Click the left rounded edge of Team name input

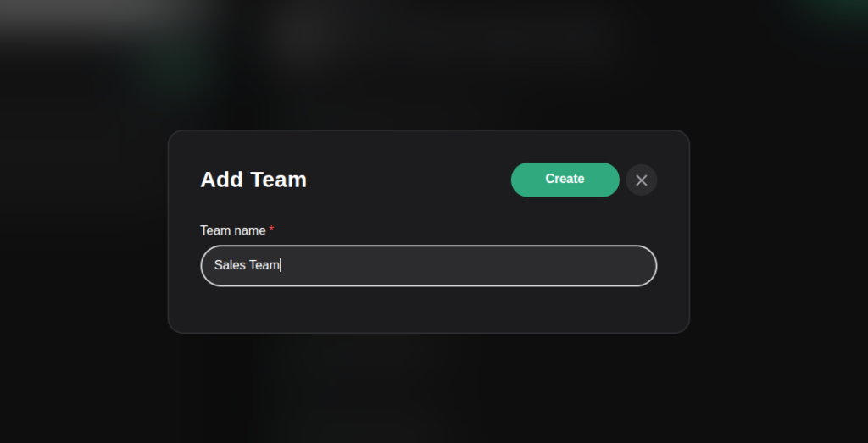[x=206, y=266]
